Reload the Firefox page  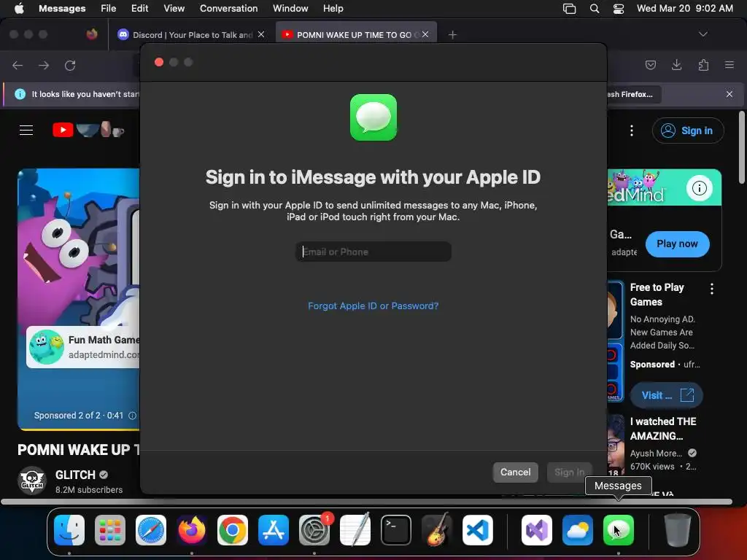(x=70, y=65)
